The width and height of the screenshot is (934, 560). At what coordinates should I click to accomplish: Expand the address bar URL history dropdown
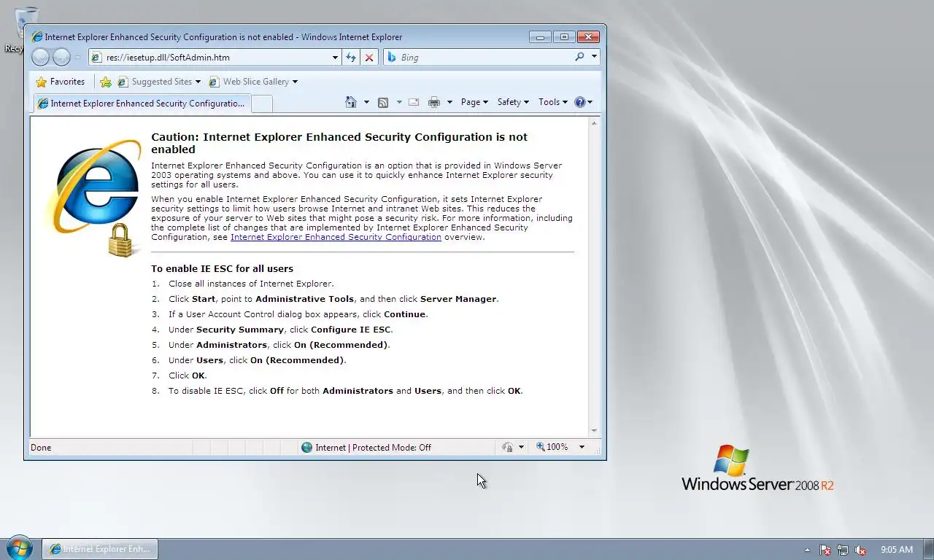tap(335, 57)
